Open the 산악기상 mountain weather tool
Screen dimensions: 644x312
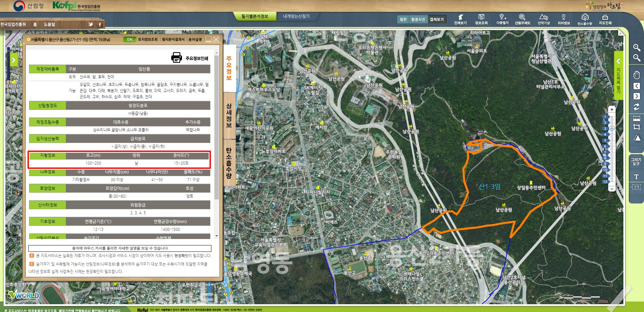543,19
